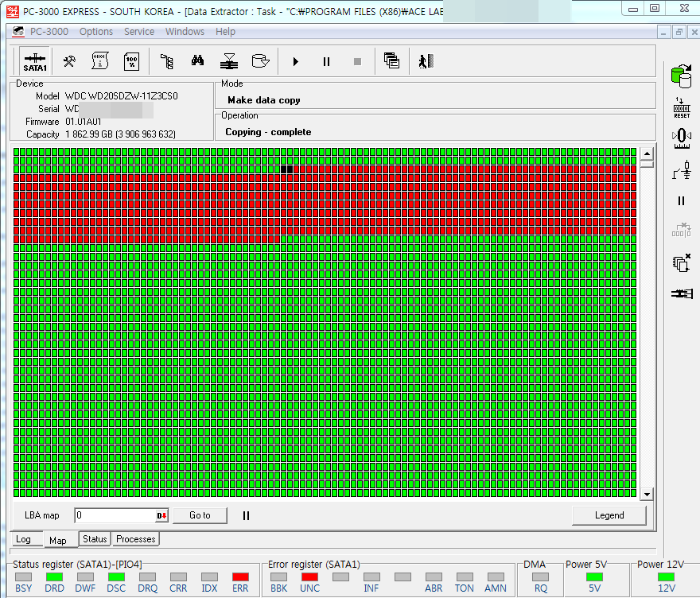Click the dimmed sector blocks sidebar icon
The width and height of the screenshot is (700, 598).
tap(681, 230)
